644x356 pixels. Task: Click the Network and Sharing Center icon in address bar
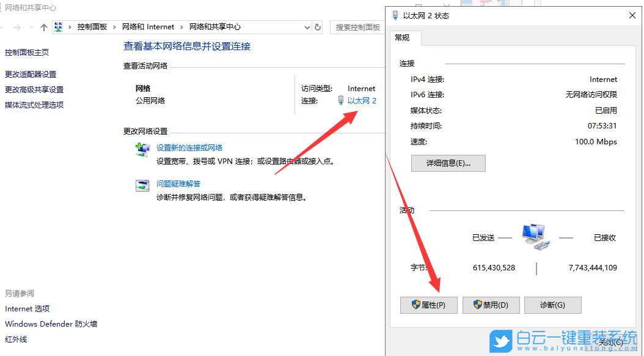[57, 27]
